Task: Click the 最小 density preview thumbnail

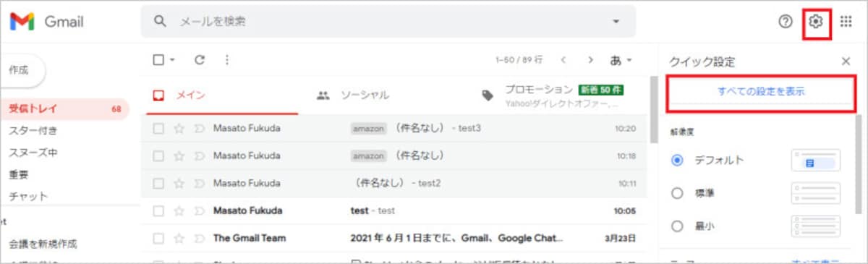Action: [x=816, y=226]
